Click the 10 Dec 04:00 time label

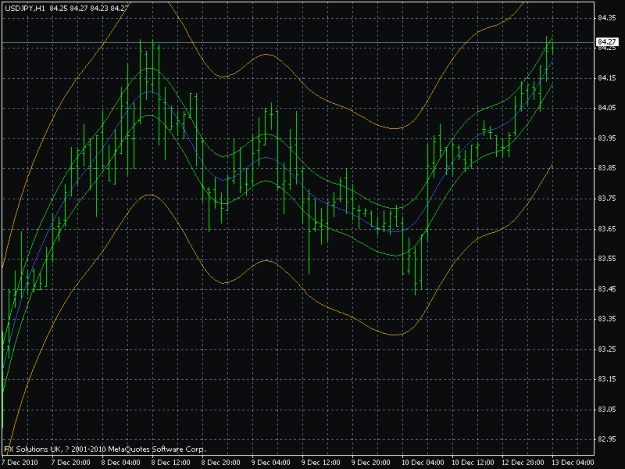click(423, 463)
